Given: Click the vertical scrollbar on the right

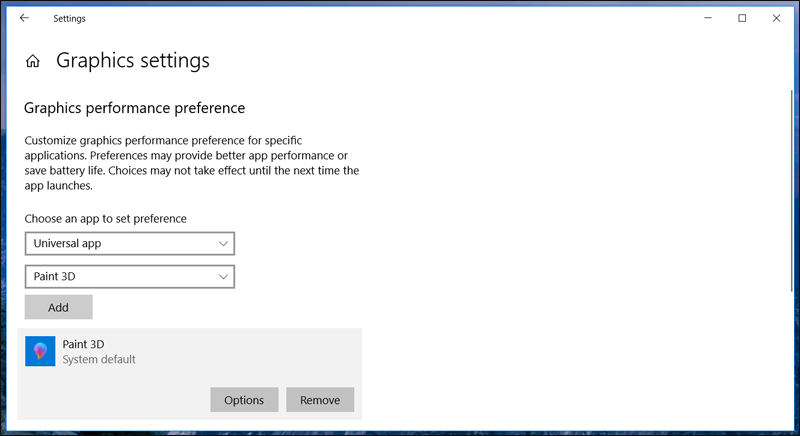Looking at the screenshot, I should click(x=791, y=190).
